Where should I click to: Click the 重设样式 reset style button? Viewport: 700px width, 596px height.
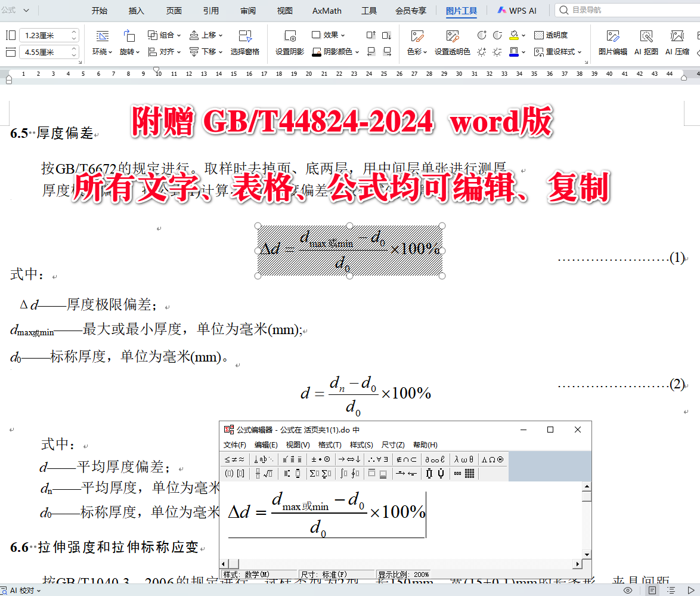coord(559,51)
